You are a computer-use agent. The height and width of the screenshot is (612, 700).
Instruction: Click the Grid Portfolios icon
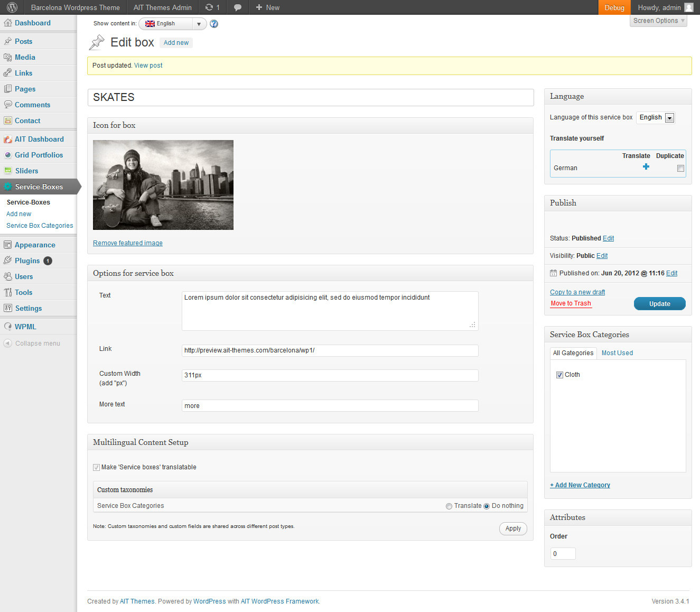[7, 155]
